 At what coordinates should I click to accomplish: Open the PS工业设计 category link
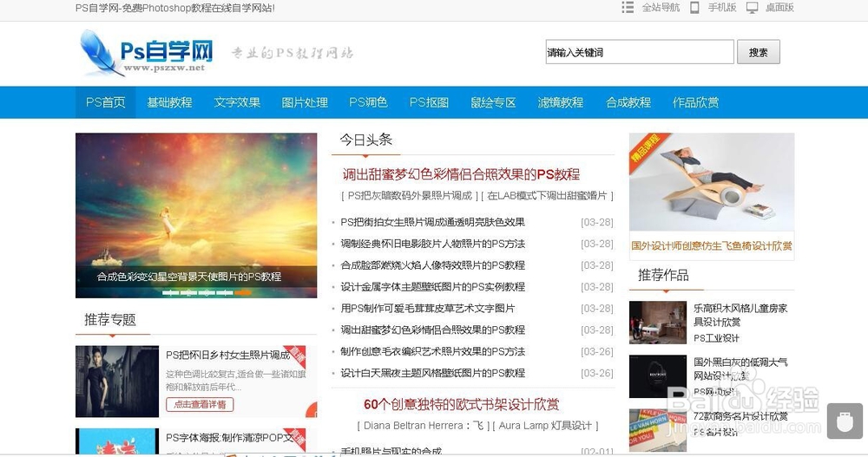click(x=716, y=338)
